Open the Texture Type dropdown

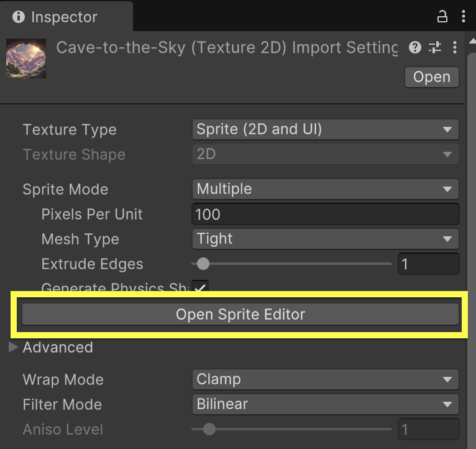(x=325, y=129)
